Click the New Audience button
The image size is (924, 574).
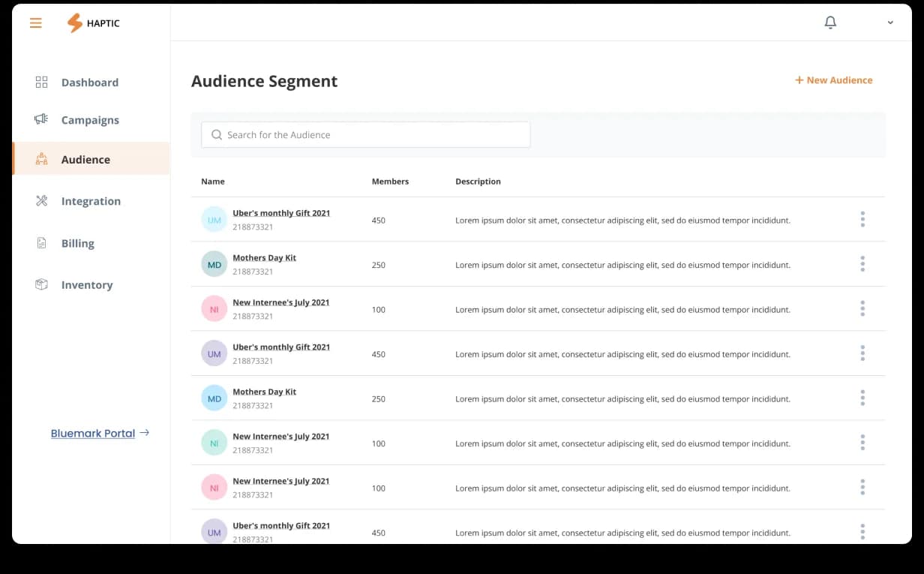(834, 80)
